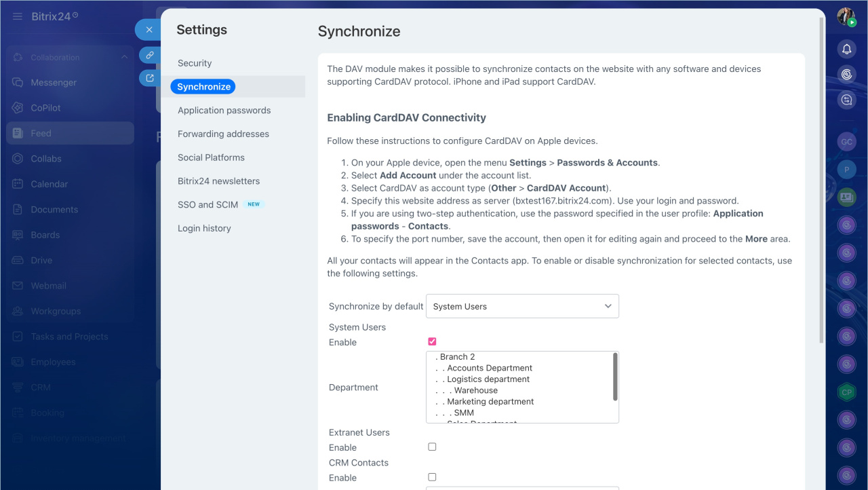Viewport: 868px width, 490px height.
Task: Enable the Extranet Users checkbox
Action: tap(432, 447)
